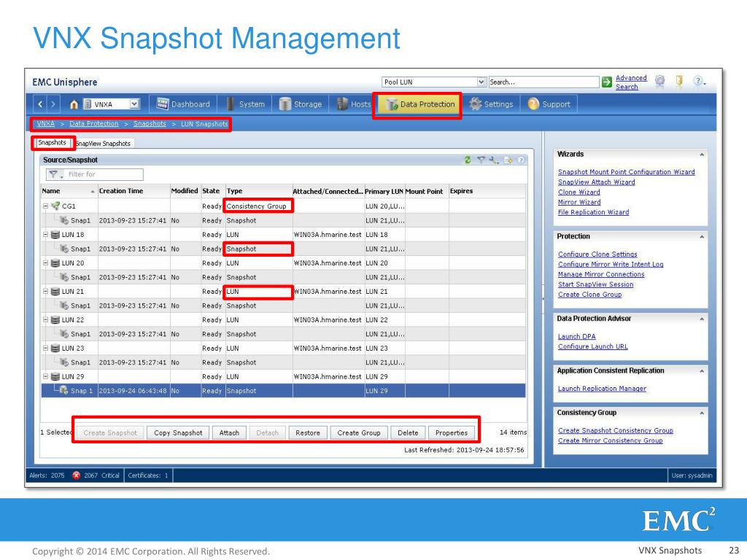Image resolution: width=747 pixels, height=560 pixels.
Task: Collapse the LUN 21 tree node
Action: click(x=46, y=292)
